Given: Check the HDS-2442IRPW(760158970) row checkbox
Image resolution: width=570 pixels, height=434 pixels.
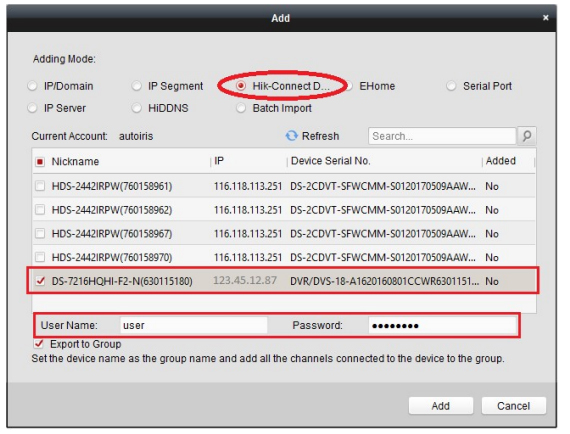Looking at the screenshot, I should (40, 257).
